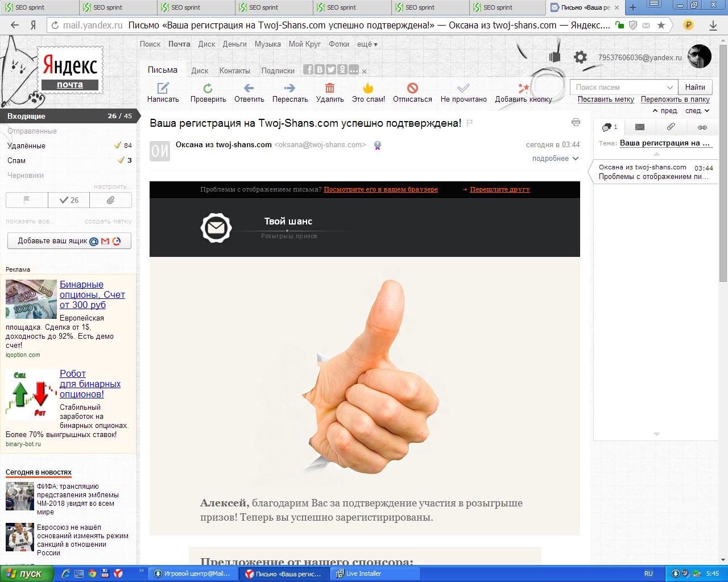Screen dimensions: 728x582
Task: Switch to the Подписки tab
Action: (278, 71)
